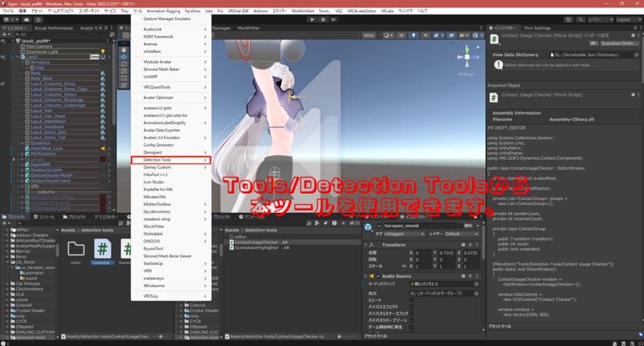
Task: Collapse the Transform component
Action: click(366, 245)
